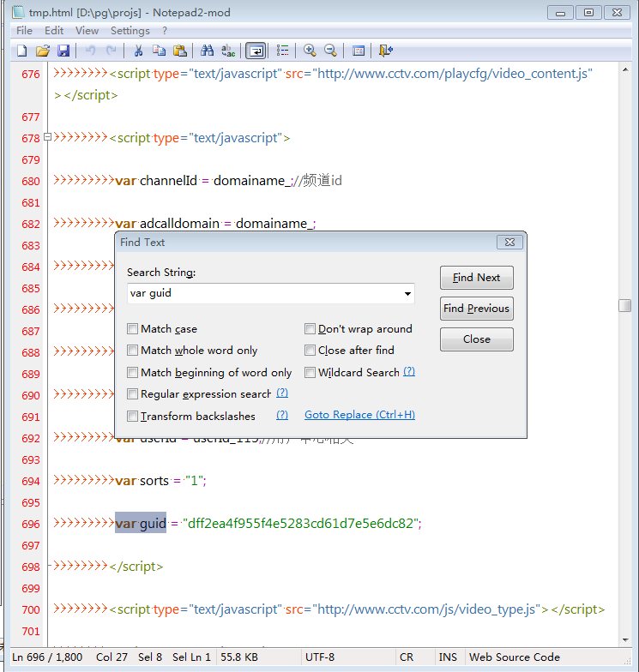This screenshot has height=672, width=639.
Task: Click the Find Next button
Action: [477, 278]
